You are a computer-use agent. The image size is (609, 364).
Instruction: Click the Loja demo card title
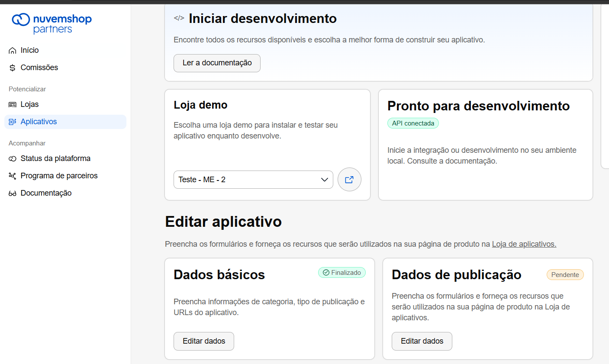coord(200,105)
